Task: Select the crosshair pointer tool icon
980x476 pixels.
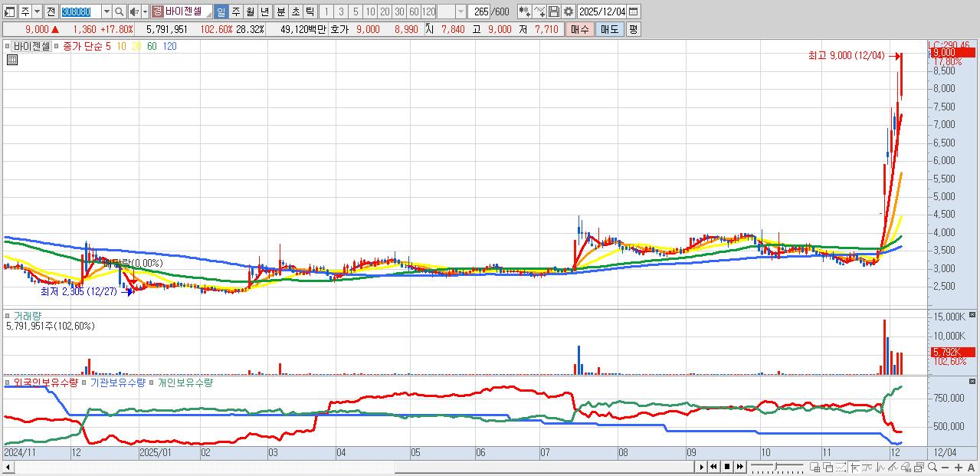Action: pos(854,467)
